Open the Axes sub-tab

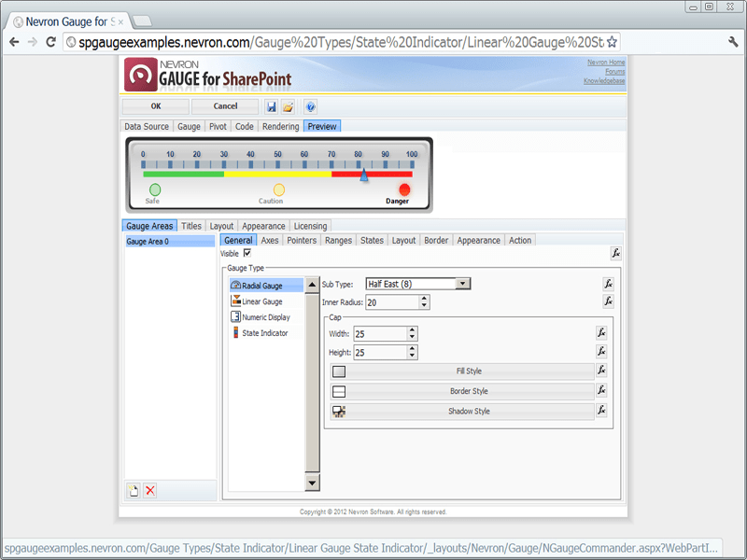tap(270, 241)
